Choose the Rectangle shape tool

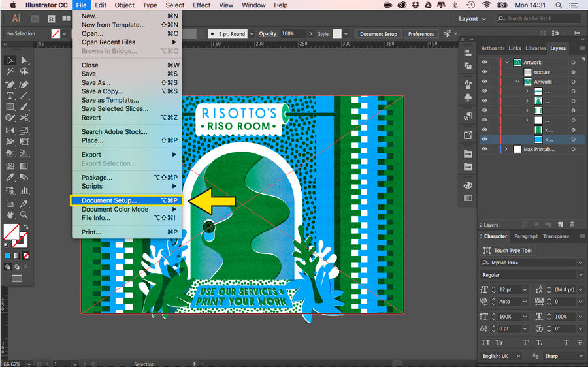pyautogui.click(x=10, y=106)
